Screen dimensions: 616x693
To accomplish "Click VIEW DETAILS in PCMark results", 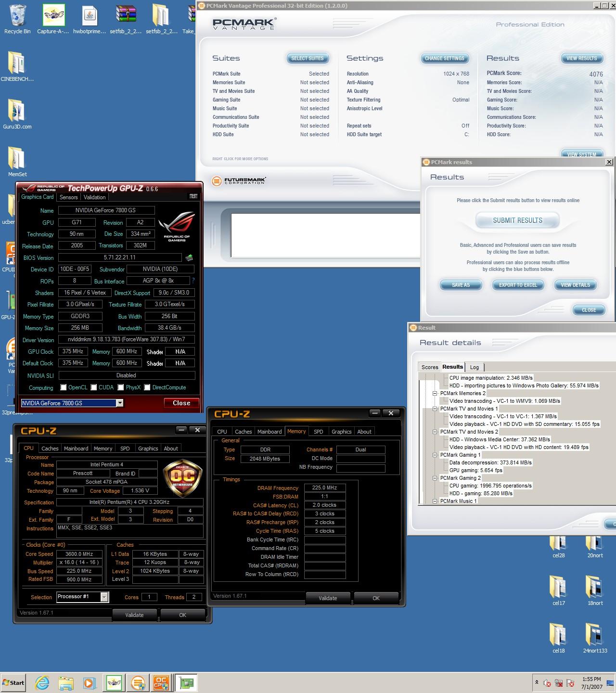I will coord(575,285).
